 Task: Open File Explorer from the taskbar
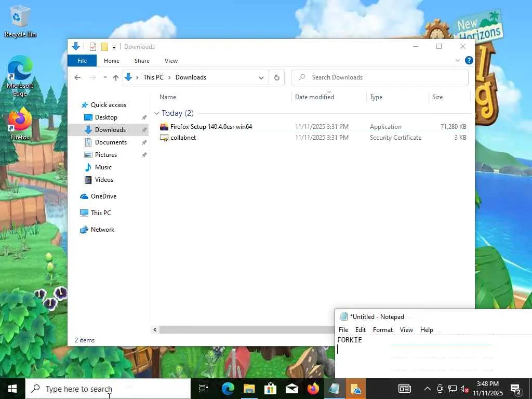(x=249, y=389)
